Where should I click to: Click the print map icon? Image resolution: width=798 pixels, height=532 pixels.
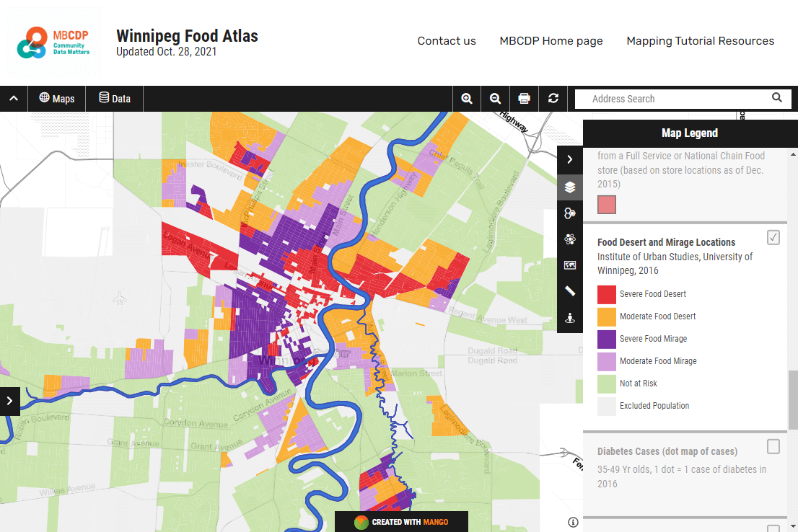click(524, 98)
